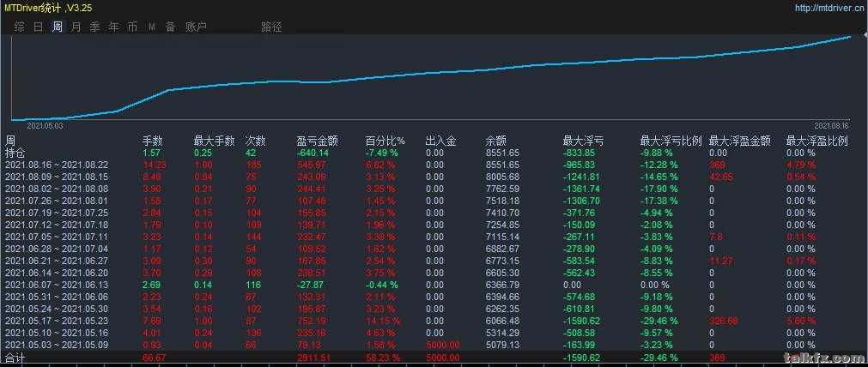Select the 周 weekly tab
The image size is (868, 367).
coord(57,27)
